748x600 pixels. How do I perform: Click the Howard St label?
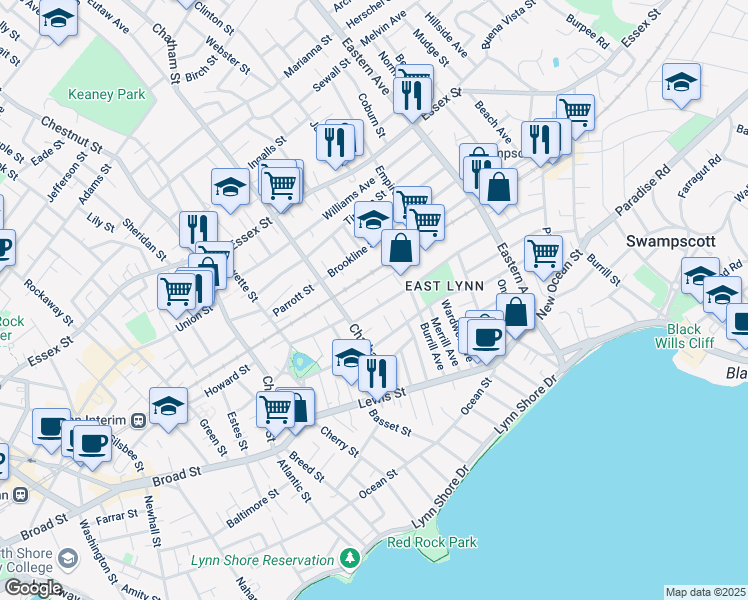pyautogui.click(x=227, y=381)
